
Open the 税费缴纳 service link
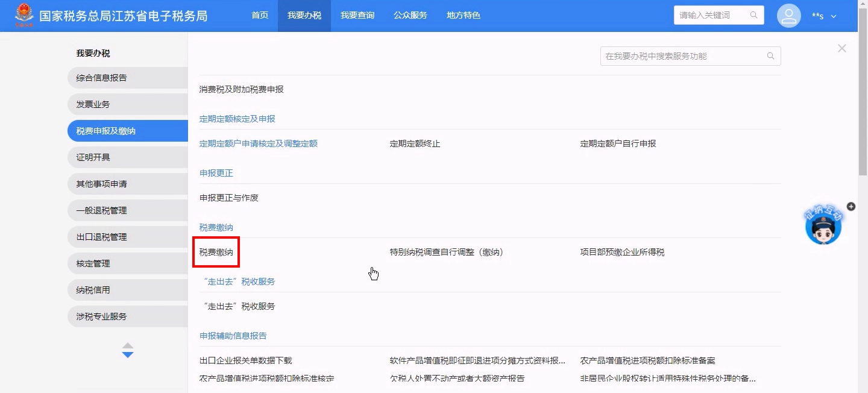point(216,252)
